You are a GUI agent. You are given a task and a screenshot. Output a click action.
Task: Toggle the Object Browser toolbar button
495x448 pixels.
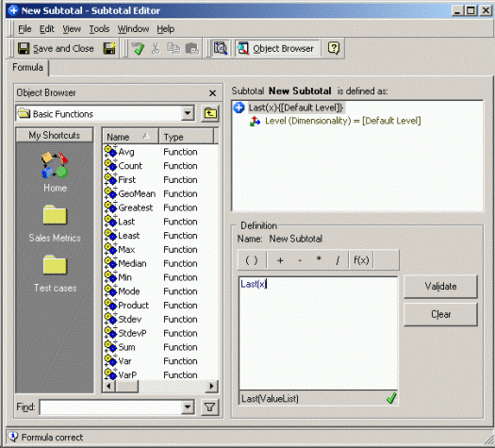(x=277, y=48)
